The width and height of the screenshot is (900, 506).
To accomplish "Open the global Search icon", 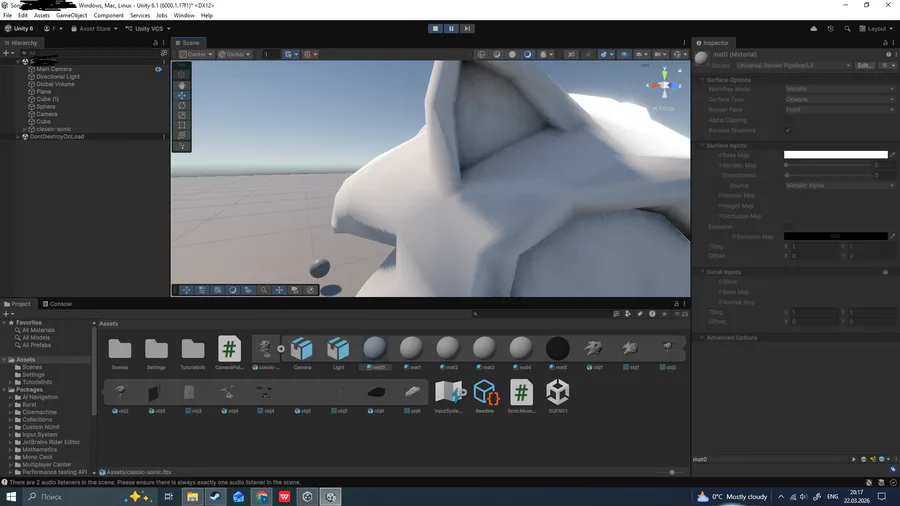I will [x=847, y=29].
